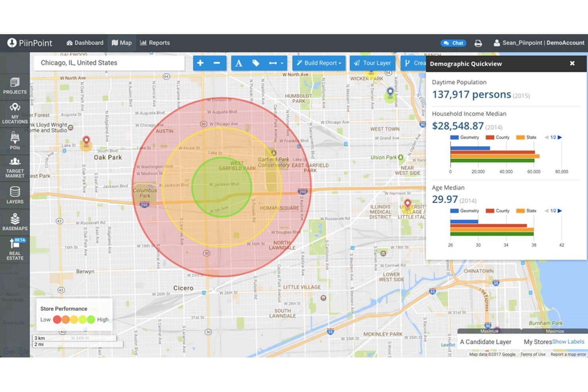Click the print icon in header
Viewport: 588px width, 392px height.
coord(478,43)
